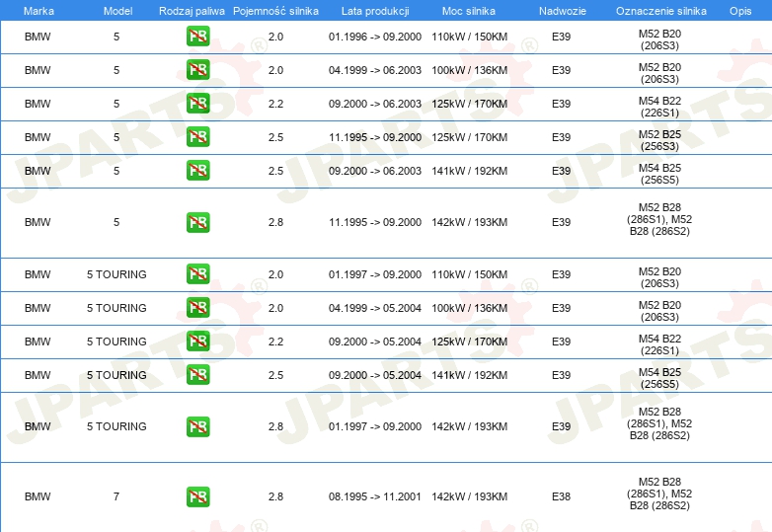Viewport: 772px width, 532px height.
Task: Click the Model column header
Action: pyautogui.click(x=117, y=11)
